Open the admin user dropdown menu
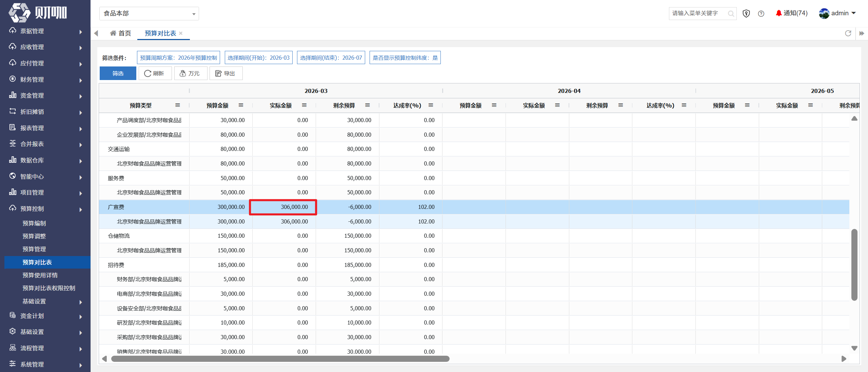Viewport: 868px width, 372px height. point(837,13)
